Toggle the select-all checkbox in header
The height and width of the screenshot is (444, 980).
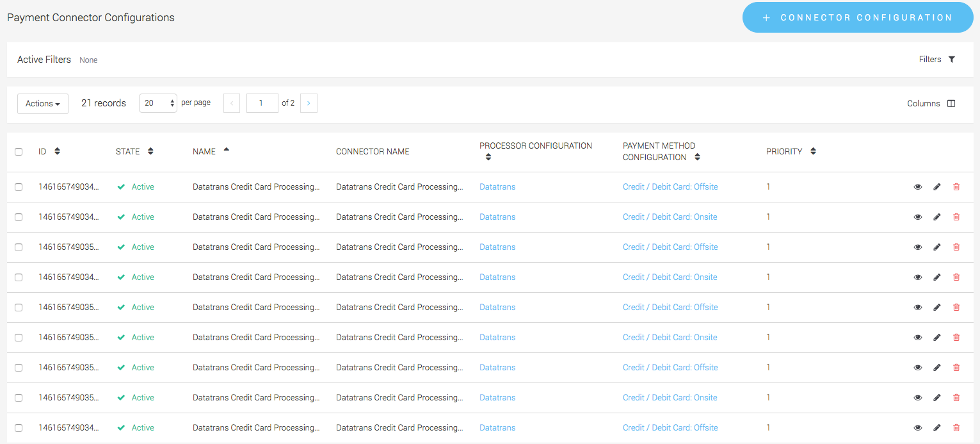[x=19, y=151]
